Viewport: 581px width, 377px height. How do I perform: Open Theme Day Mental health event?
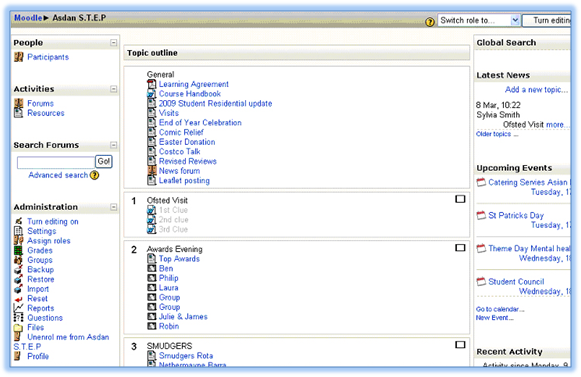pyautogui.click(x=529, y=248)
